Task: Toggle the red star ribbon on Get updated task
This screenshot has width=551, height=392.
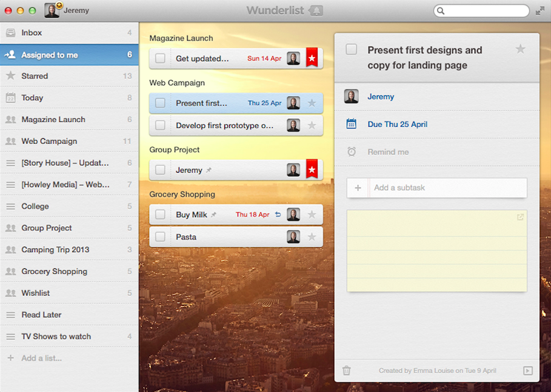Action: [x=312, y=58]
